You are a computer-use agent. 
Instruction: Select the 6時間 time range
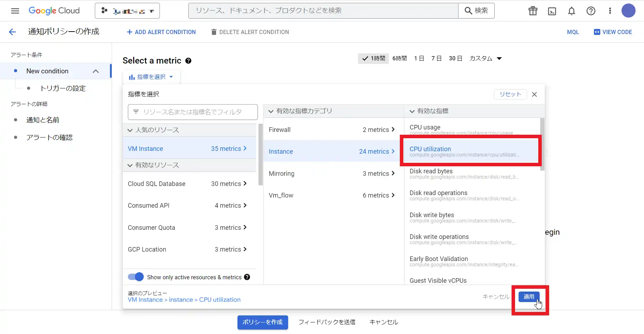400,59
